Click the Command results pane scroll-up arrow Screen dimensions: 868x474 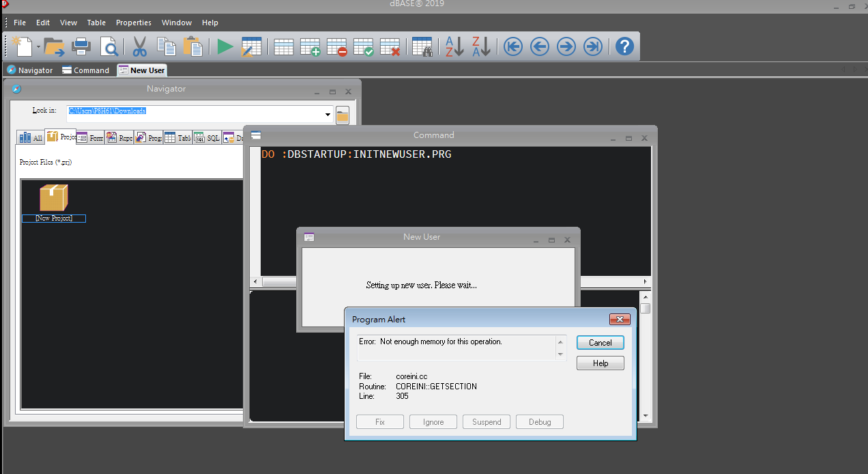(646, 296)
